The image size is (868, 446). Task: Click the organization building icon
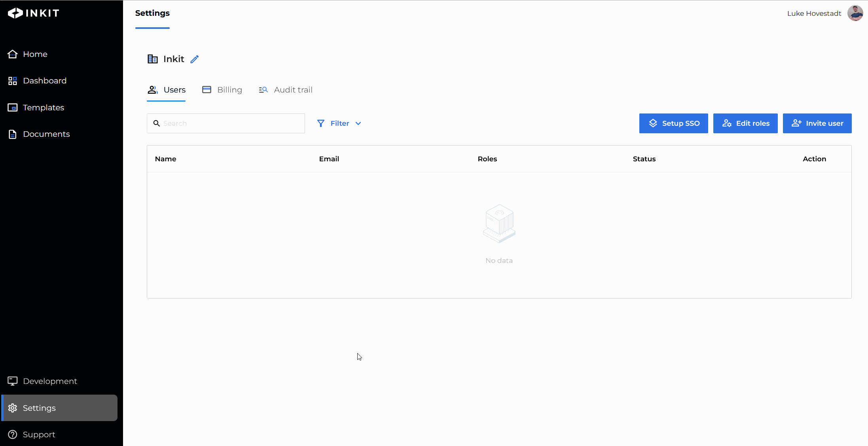point(152,59)
